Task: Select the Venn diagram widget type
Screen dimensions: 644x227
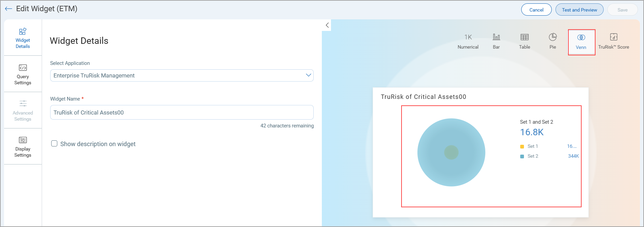Action: pyautogui.click(x=581, y=42)
